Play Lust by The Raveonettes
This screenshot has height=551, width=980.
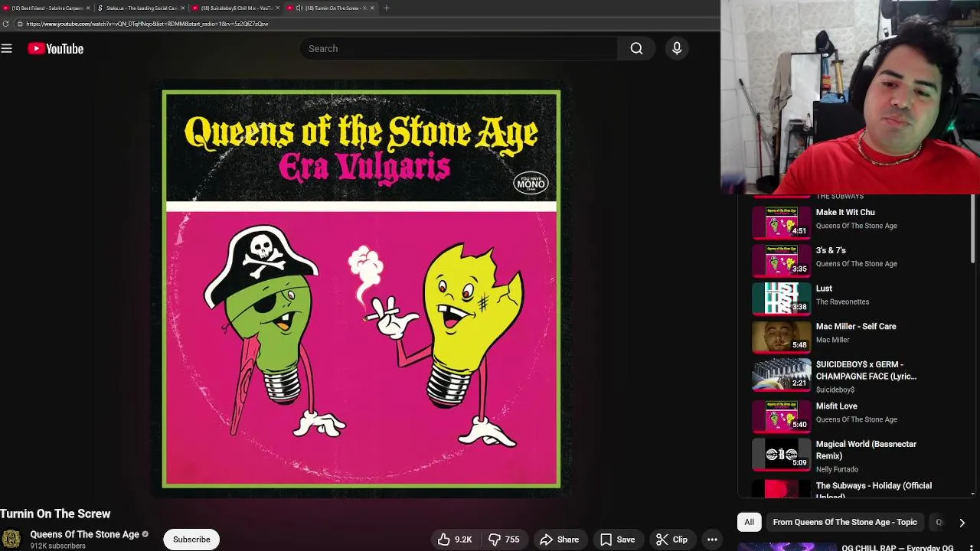click(824, 288)
